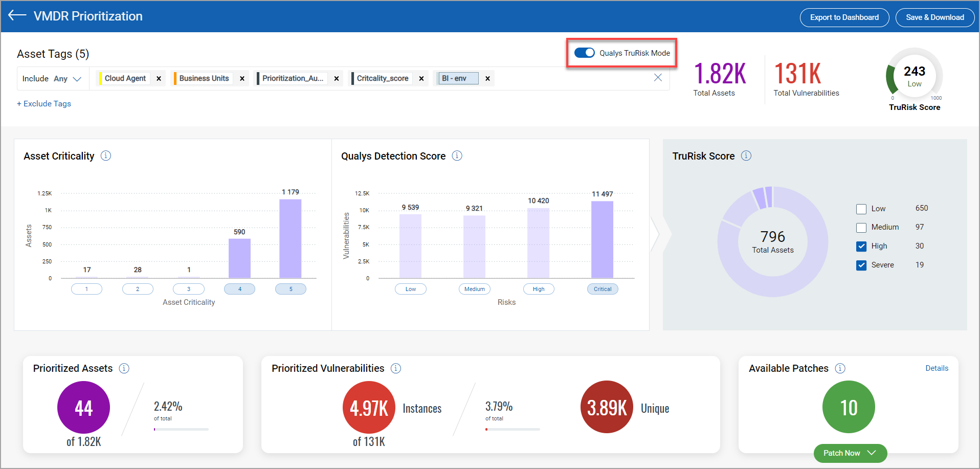The height and width of the screenshot is (469, 980).
Task: Click the 796 Total Assets donut chart
Action: point(773,241)
